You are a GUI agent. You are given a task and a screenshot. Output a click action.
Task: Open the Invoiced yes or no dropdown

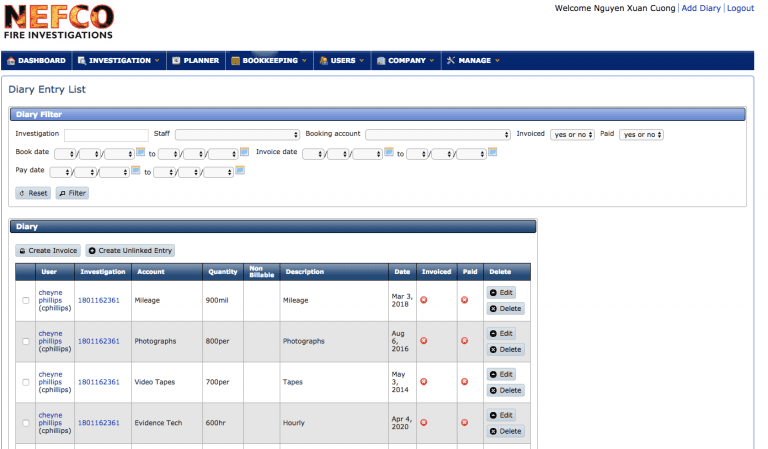pos(572,134)
